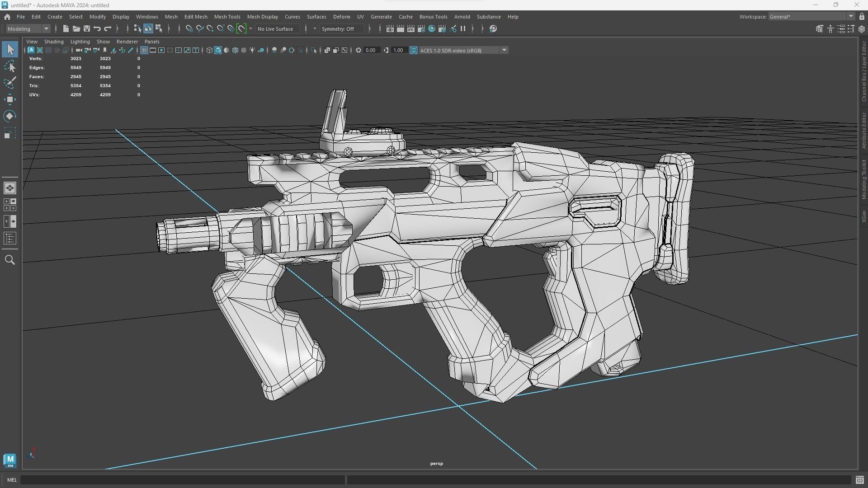Toggle viewport grid display icon
Viewport: 868px width, 488px height.
[144, 50]
